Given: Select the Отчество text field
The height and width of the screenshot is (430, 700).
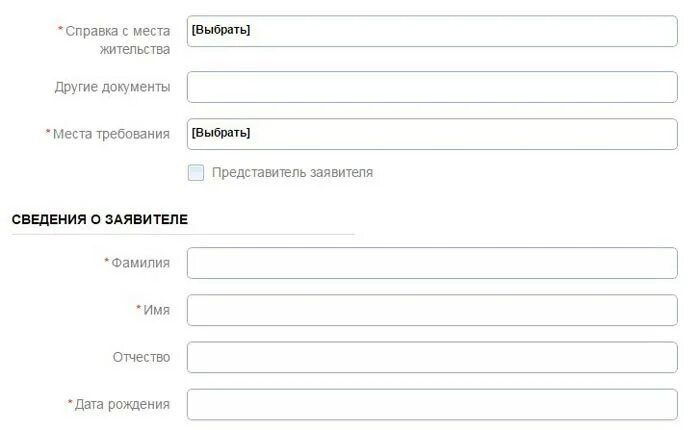Looking at the screenshot, I should (432, 357).
